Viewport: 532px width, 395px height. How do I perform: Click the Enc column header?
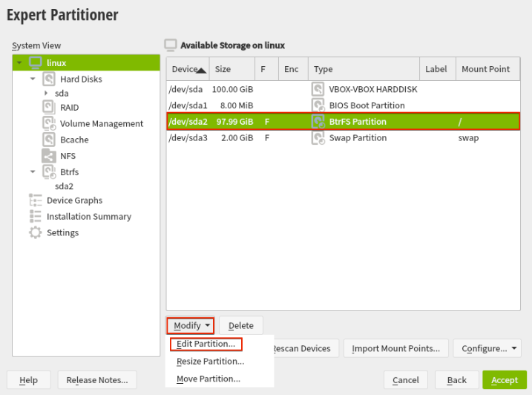(x=294, y=69)
